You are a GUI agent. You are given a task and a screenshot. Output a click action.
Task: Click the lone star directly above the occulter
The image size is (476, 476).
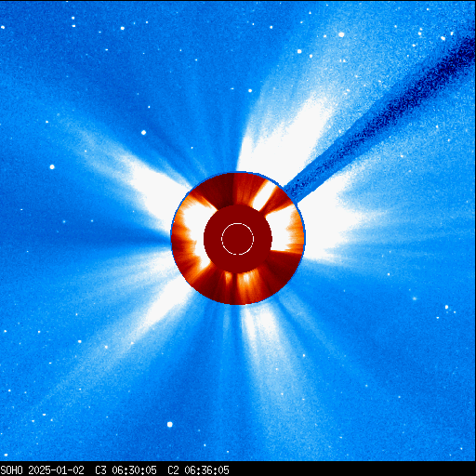point(250,91)
